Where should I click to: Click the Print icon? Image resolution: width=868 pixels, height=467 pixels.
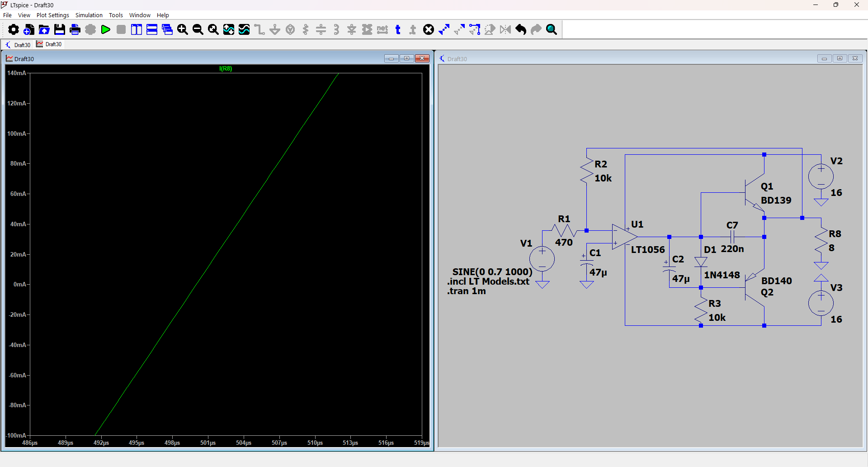[75, 30]
